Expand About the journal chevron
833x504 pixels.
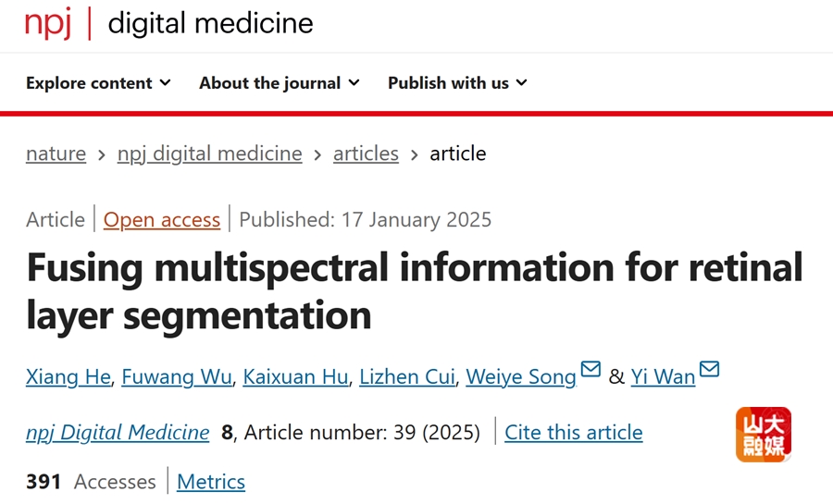[354, 82]
